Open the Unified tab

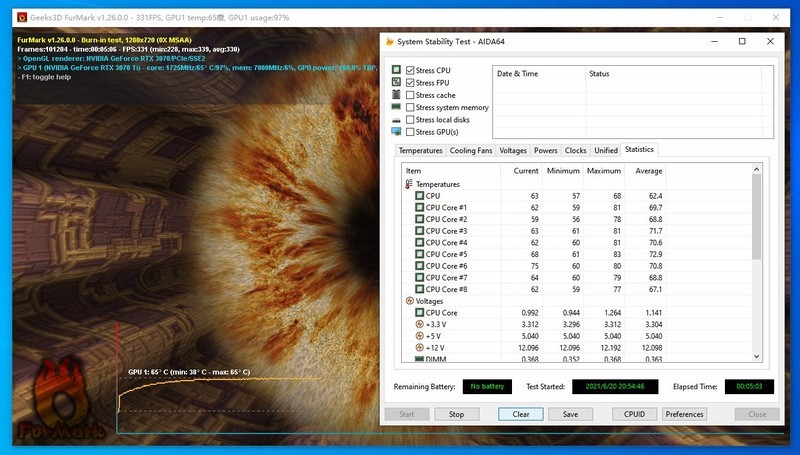[x=605, y=150]
